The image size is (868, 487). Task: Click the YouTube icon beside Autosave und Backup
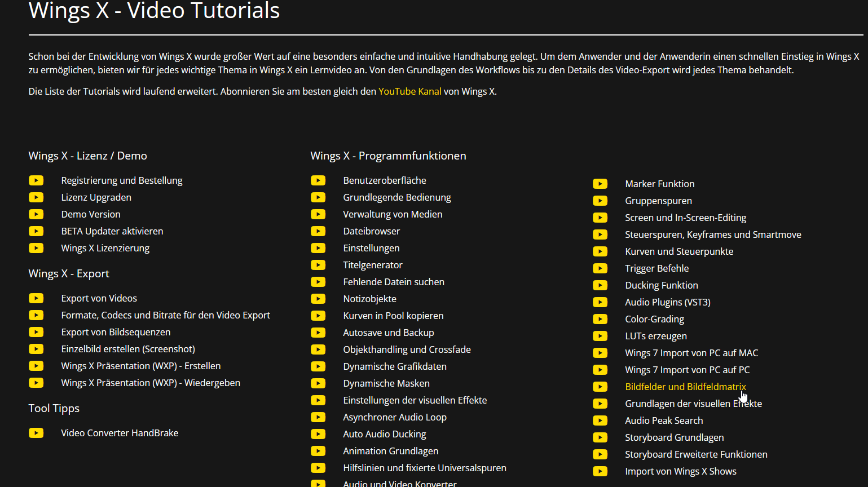(x=318, y=333)
